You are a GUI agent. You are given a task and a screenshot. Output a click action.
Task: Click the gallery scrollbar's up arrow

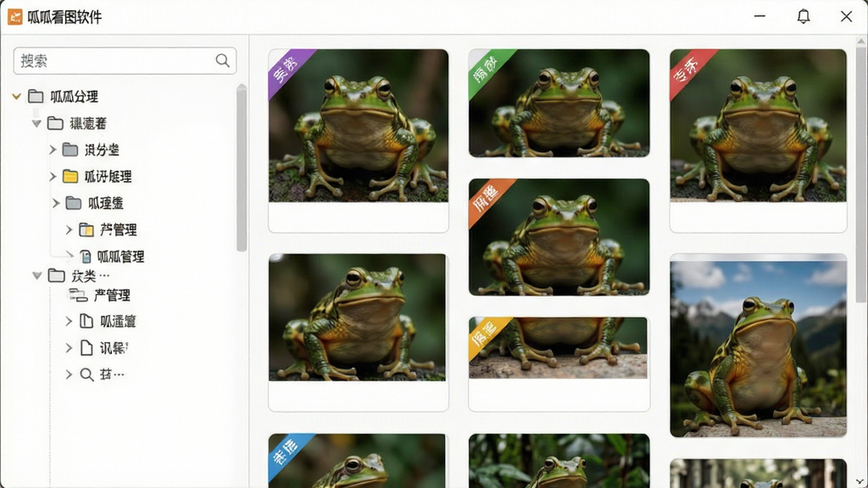[x=861, y=42]
